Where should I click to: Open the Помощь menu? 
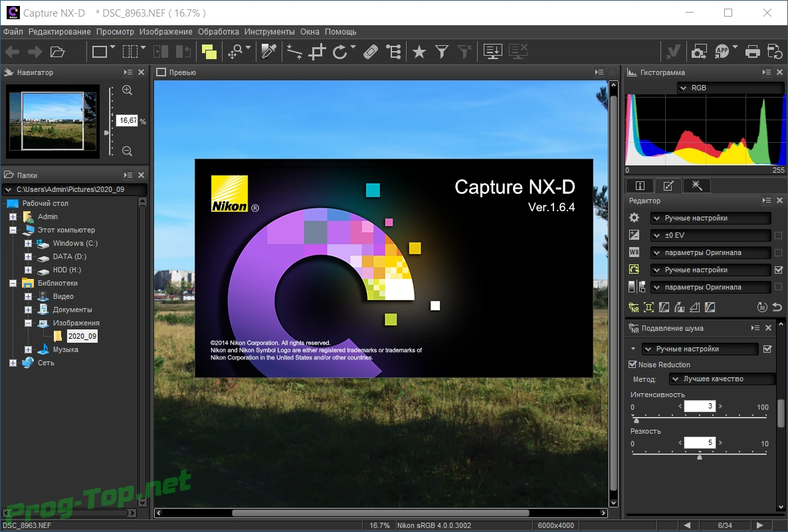click(x=340, y=32)
